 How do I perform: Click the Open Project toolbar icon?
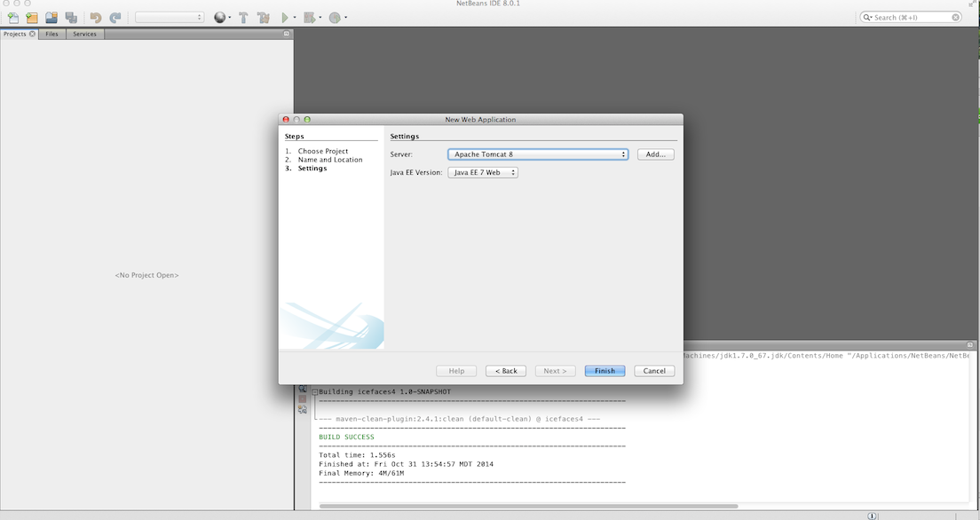[x=51, y=18]
